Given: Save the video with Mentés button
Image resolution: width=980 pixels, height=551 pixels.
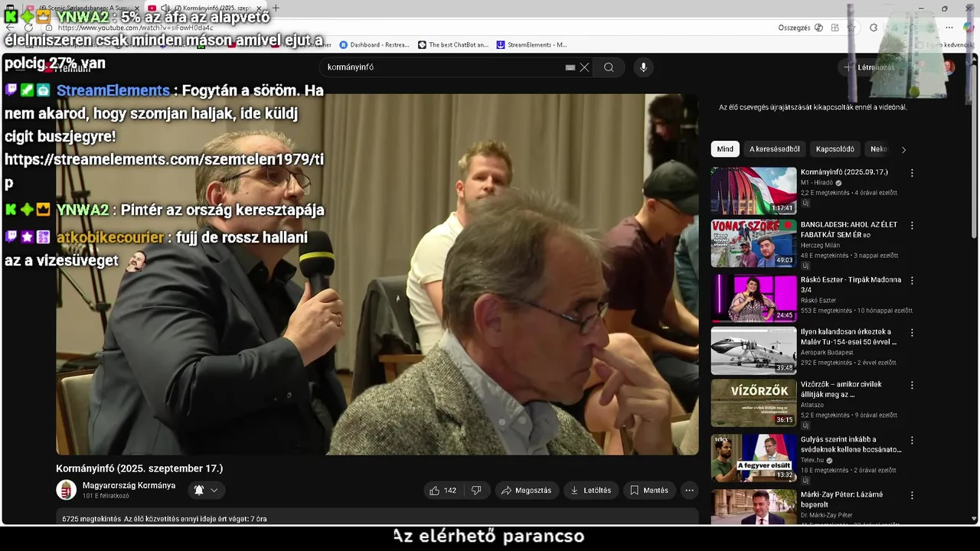Looking at the screenshot, I should coord(649,491).
